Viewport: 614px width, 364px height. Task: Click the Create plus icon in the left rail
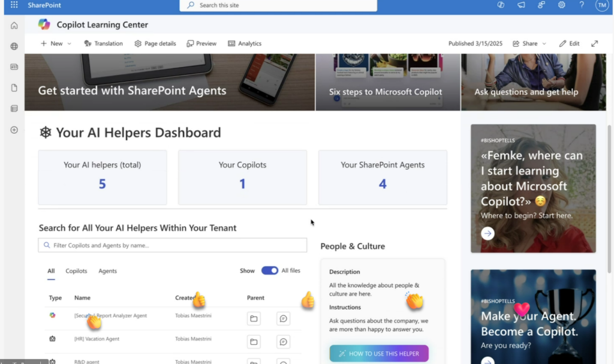click(14, 130)
